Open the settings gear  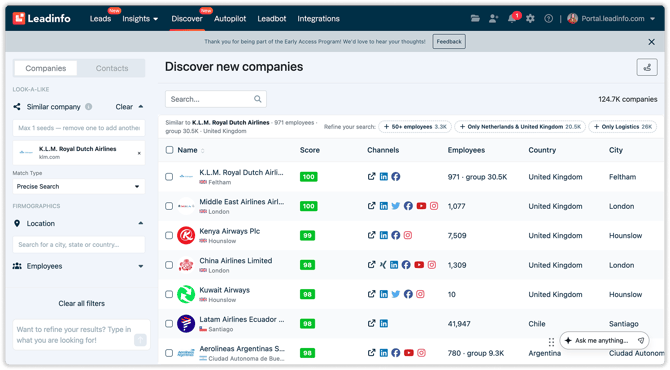tap(530, 18)
